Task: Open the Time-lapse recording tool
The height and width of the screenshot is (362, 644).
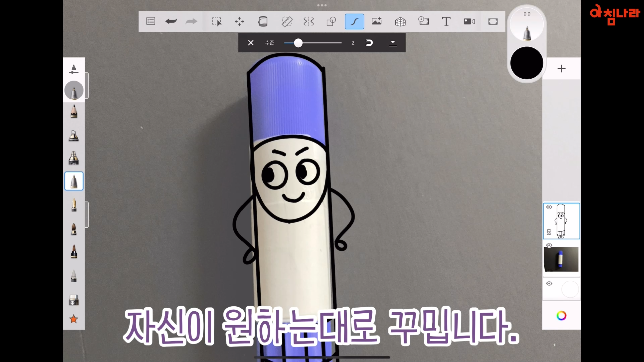Action: [424, 21]
